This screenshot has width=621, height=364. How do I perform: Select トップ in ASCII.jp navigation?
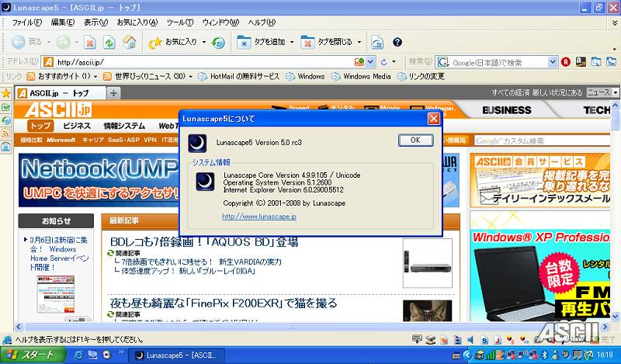pos(40,126)
